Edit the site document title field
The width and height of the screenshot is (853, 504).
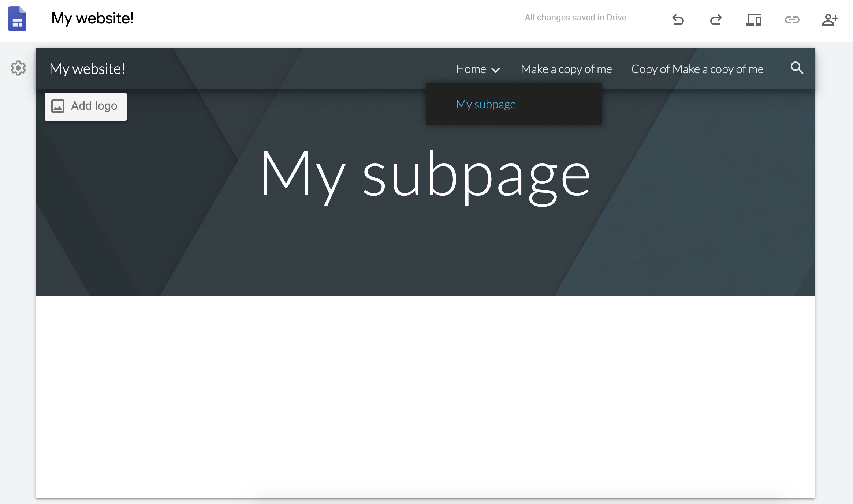coord(92,18)
